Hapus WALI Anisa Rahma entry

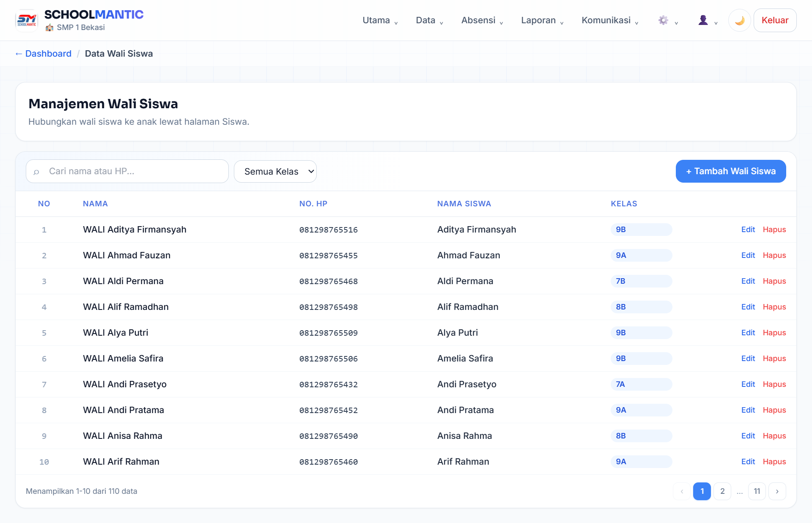pos(774,436)
